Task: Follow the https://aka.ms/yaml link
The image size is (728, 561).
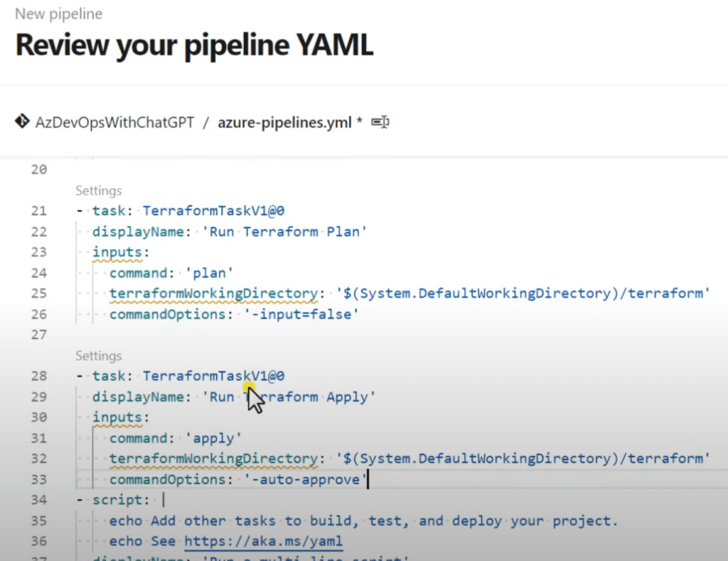Action: [263, 542]
